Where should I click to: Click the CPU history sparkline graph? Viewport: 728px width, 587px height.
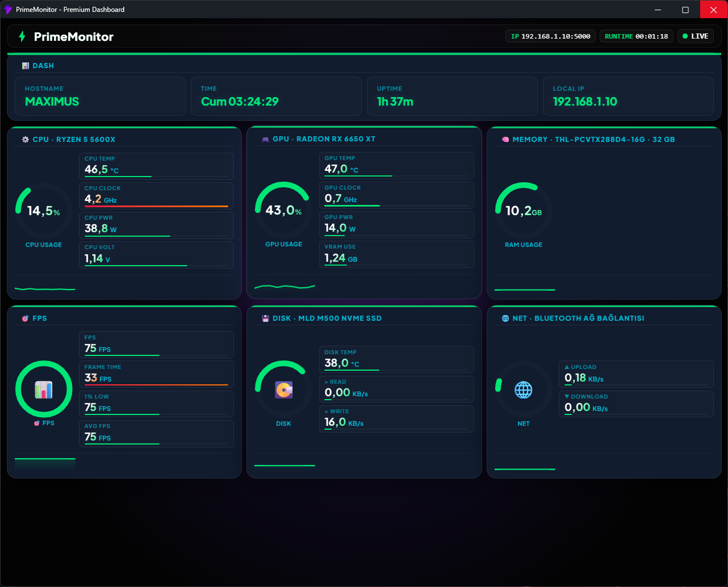pos(45,288)
